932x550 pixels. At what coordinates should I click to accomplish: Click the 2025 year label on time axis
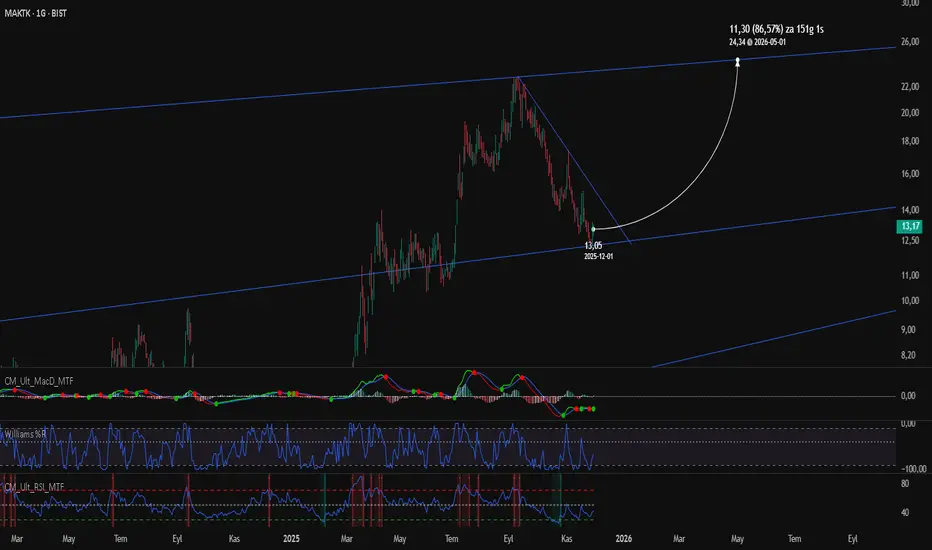[x=291, y=539]
